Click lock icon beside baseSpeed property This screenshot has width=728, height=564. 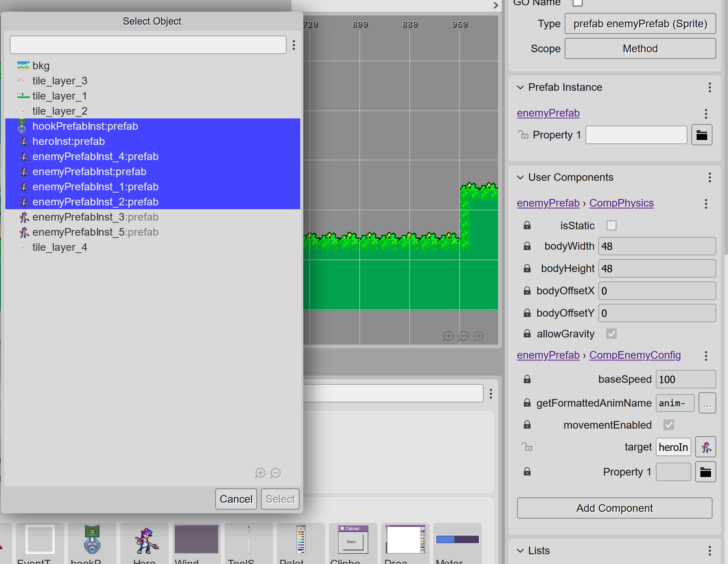[527, 379]
